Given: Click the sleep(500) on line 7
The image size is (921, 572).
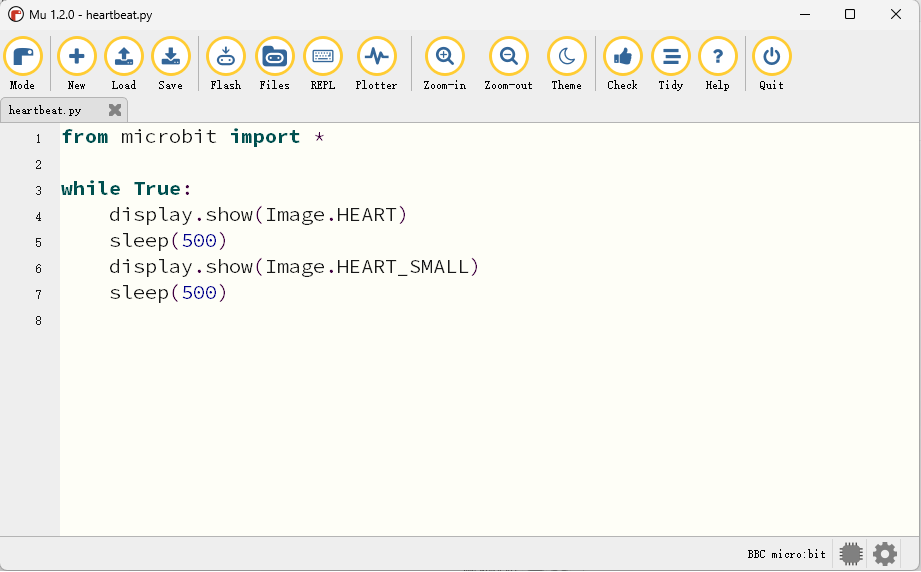Looking at the screenshot, I should click(x=168, y=293).
